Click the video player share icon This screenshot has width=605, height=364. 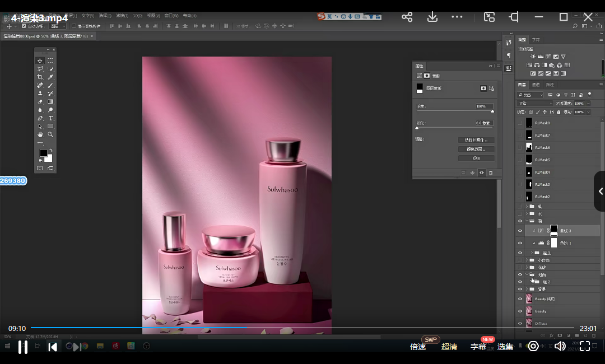pyautogui.click(x=407, y=17)
